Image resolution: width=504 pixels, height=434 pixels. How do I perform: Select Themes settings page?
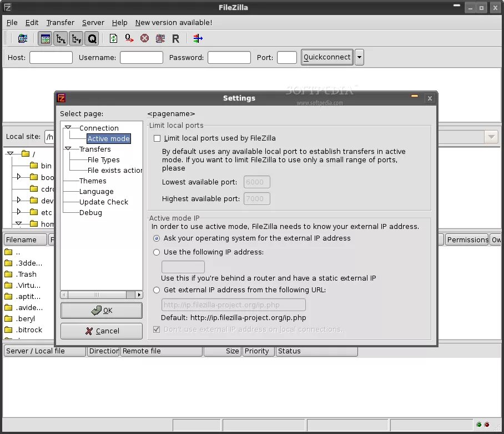coord(93,181)
